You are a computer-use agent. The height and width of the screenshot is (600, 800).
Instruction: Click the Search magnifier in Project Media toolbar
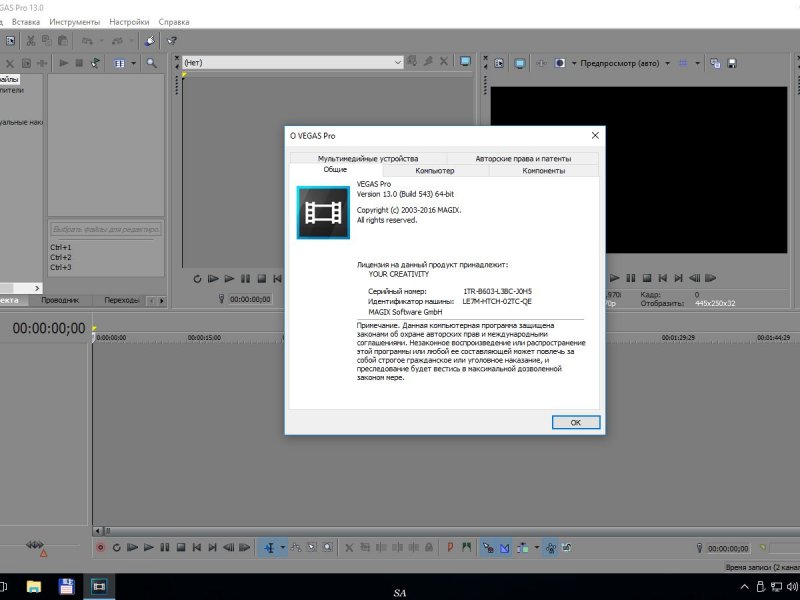point(151,63)
